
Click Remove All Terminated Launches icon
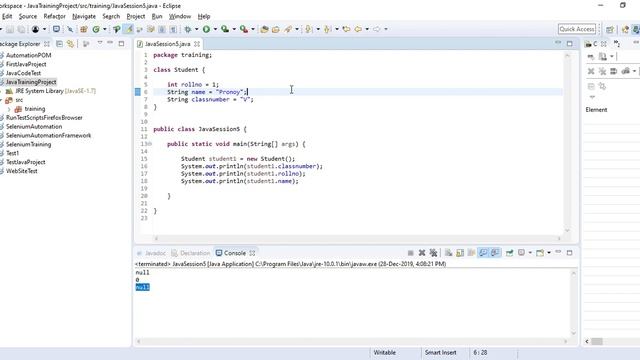tap(433, 253)
